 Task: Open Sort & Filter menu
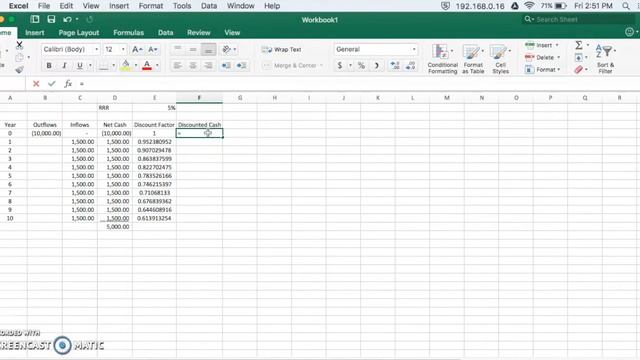pos(605,59)
